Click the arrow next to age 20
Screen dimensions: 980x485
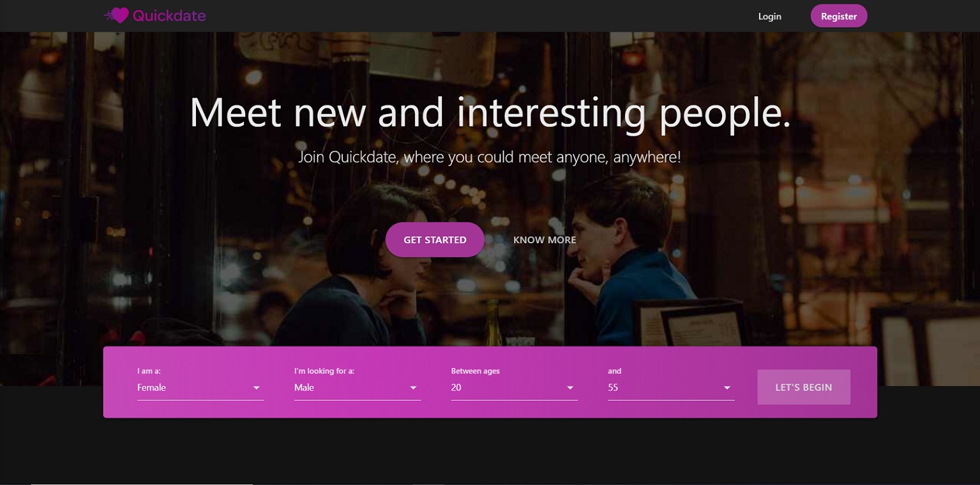[571, 388]
